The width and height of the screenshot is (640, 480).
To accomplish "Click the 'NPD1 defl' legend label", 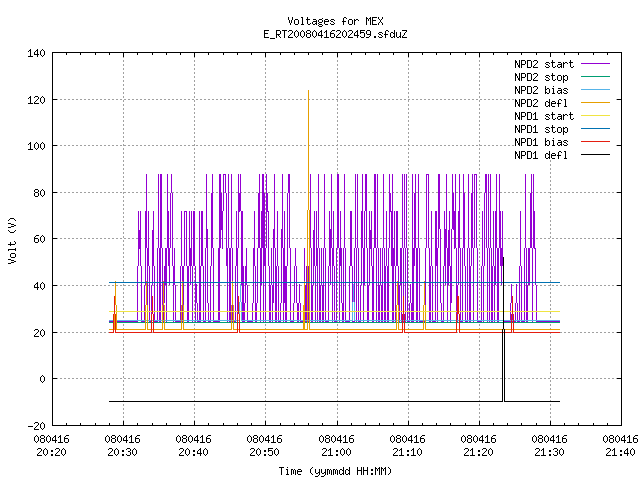I will (x=541, y=156).
